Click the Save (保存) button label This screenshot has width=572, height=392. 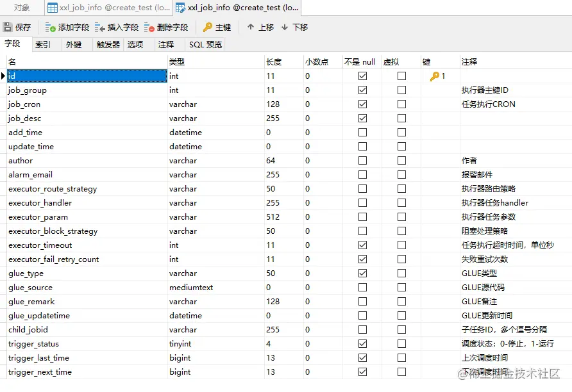23,28
